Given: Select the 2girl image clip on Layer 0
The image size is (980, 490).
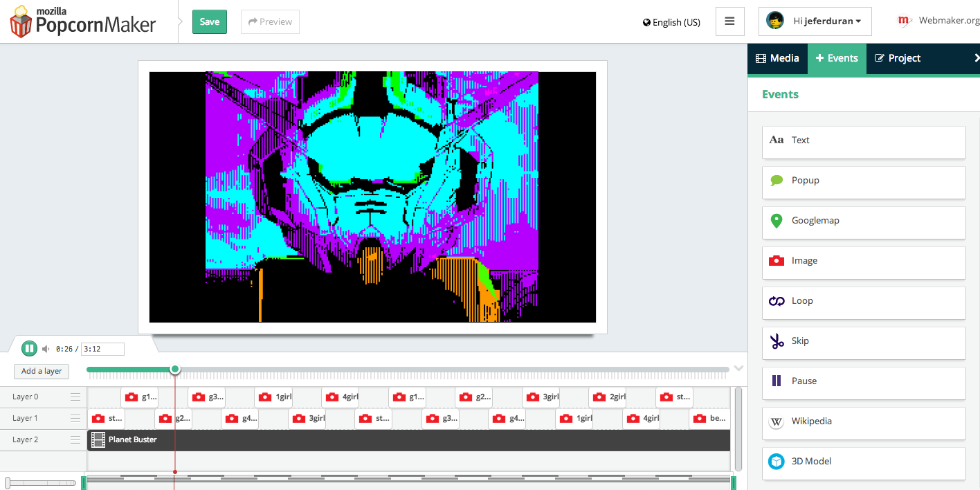Looking at the screenshot, I should point(608,397).
